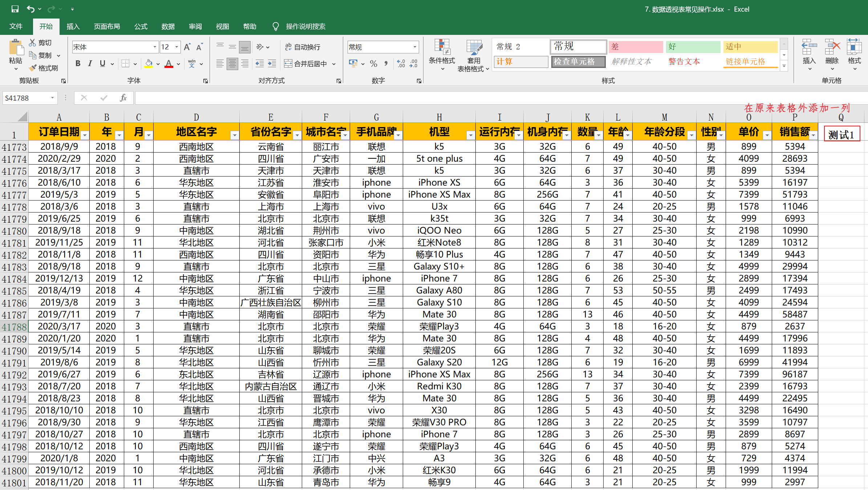Screen dimensions: 868x490
Task: Apply percent style with the % icon
Action: pyautogui.click(x=373, y=64)
